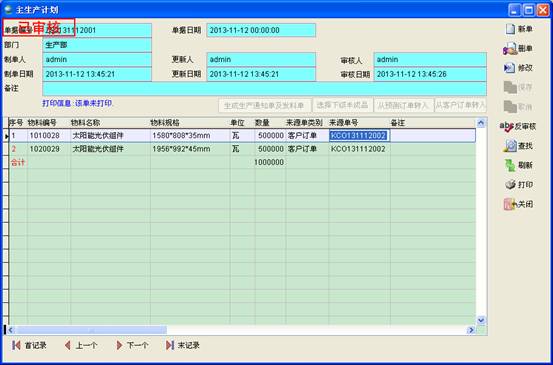Click the 更新人 admin field
The width and height of the screenshot is (553, 365).
click(261, 60)
